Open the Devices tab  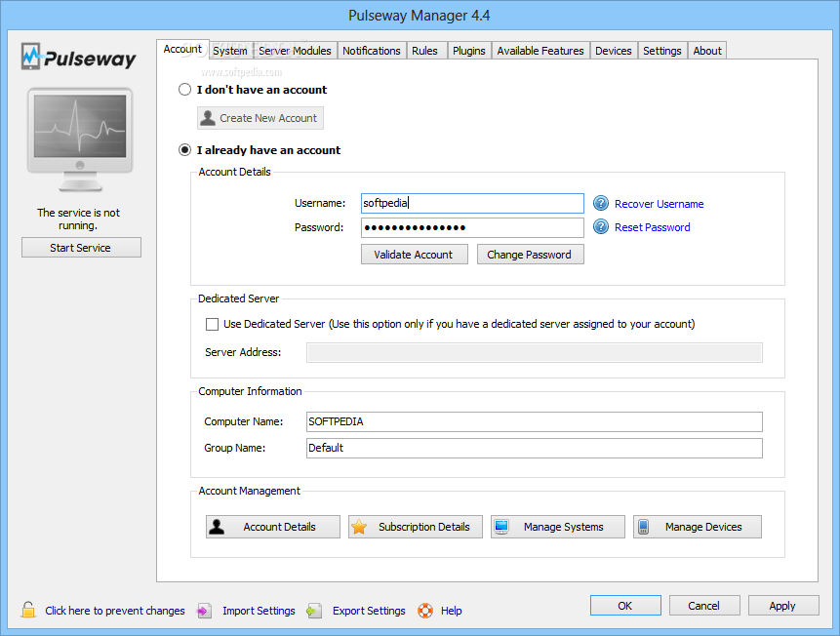(x=614, y=51)
